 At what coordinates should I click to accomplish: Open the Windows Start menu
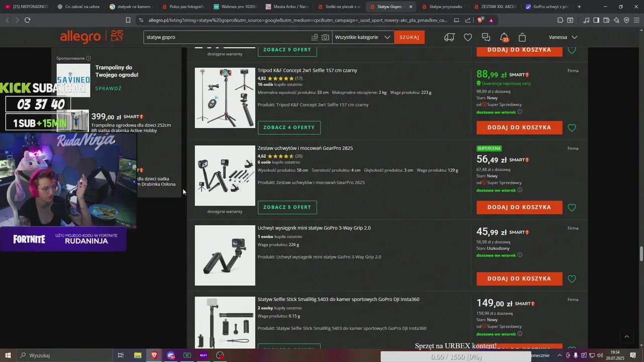pyautogui.click(x=8, y=355)
